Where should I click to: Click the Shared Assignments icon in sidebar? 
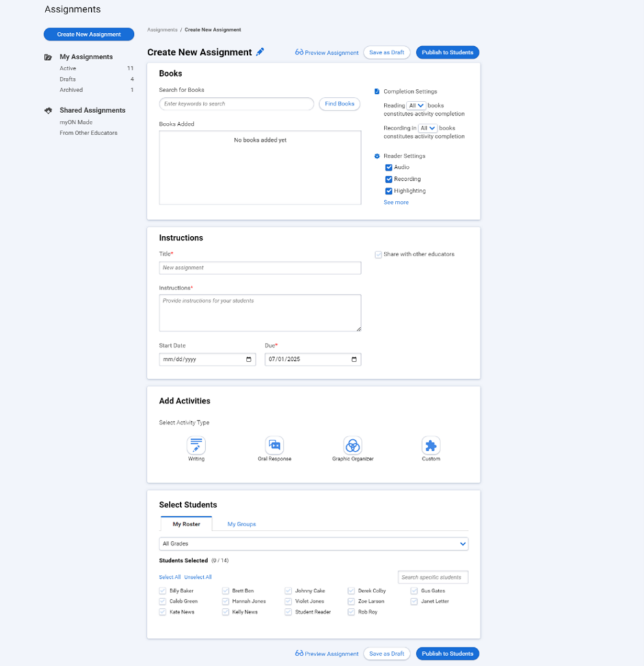(x=48, y=111)
